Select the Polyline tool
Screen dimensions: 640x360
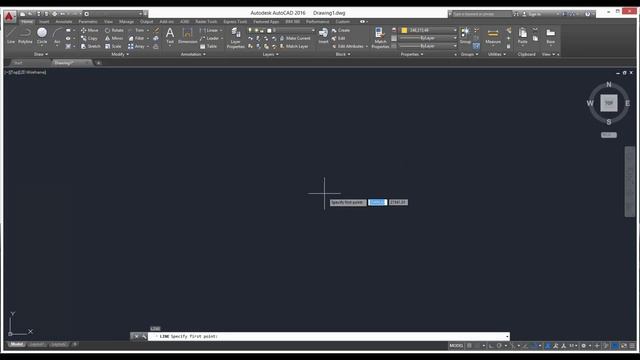click(x=25, y=36)
